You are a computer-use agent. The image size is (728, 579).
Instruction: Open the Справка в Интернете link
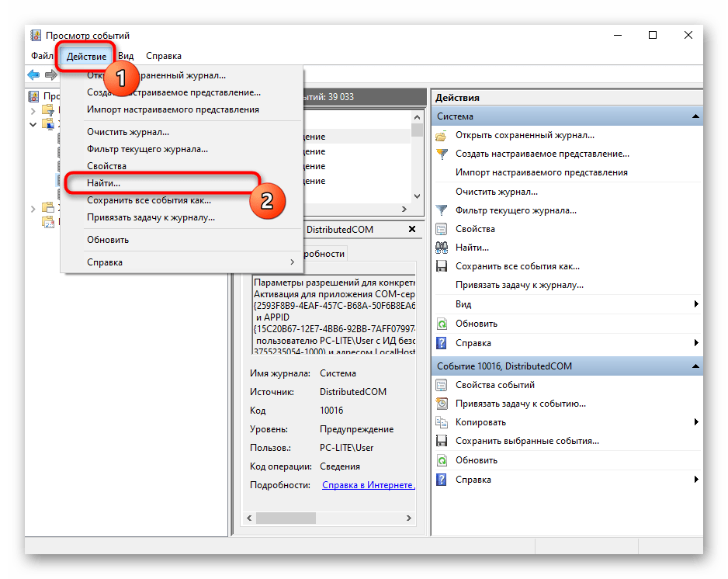(x=368, y=485)
